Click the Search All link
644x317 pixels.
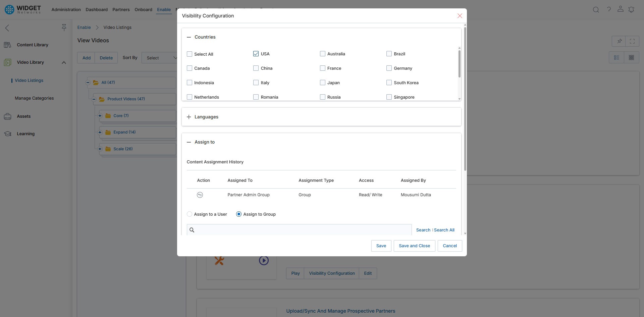444,230
